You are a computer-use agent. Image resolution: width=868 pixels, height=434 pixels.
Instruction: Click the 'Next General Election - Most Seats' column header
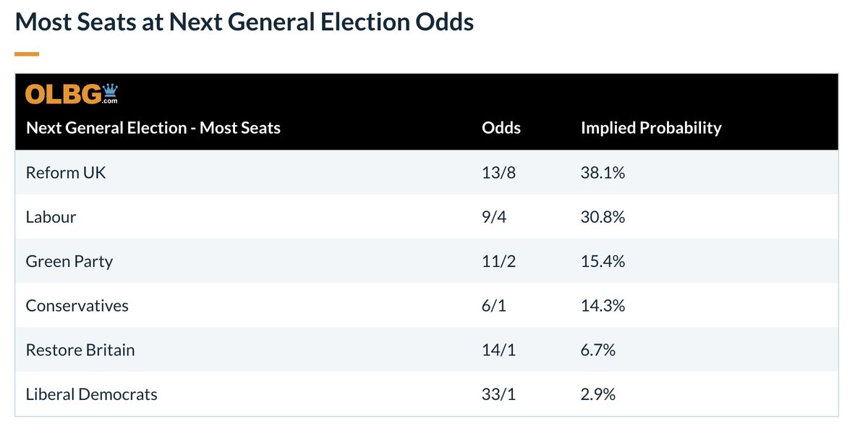pos(153,128)
